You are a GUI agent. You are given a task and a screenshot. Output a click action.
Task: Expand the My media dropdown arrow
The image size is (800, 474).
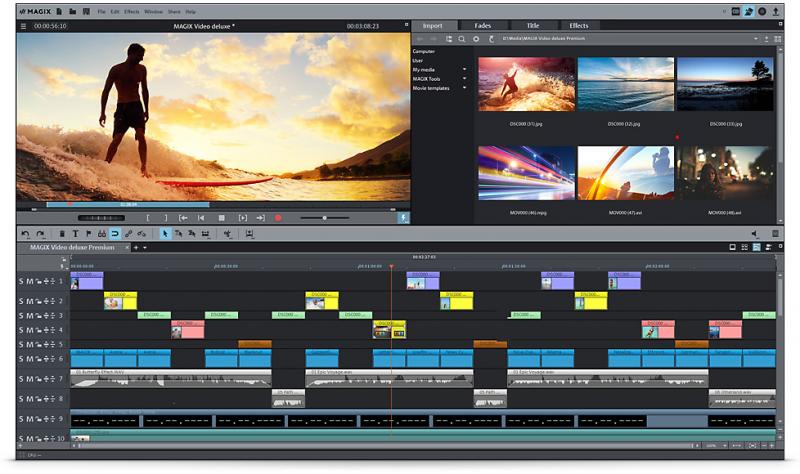click(464, 69)
